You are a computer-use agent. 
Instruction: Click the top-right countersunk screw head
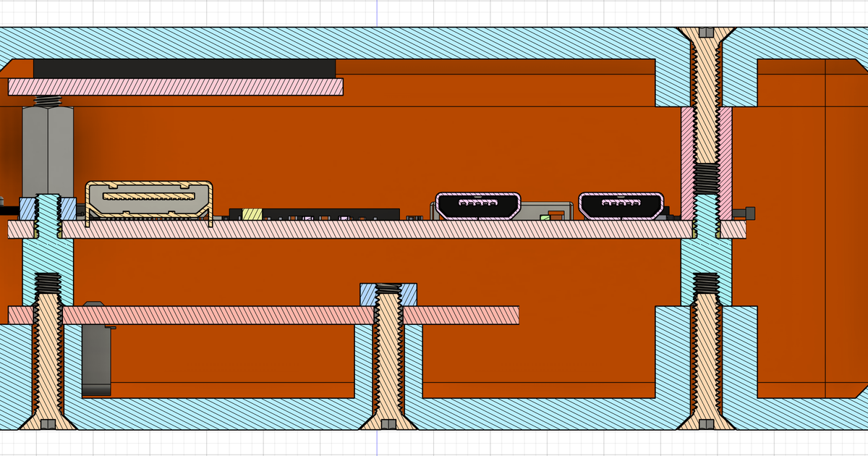[706, 34]
